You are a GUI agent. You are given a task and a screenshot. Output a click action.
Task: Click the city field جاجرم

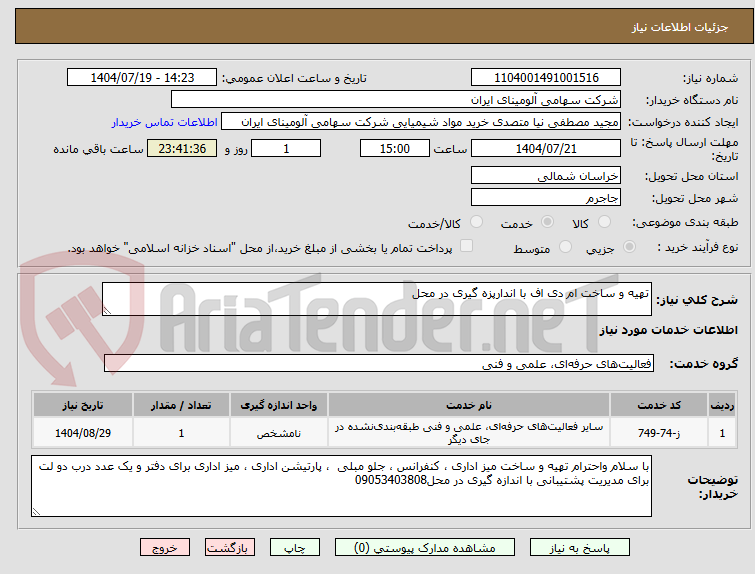pyautogui.click(x=546, y=198)
